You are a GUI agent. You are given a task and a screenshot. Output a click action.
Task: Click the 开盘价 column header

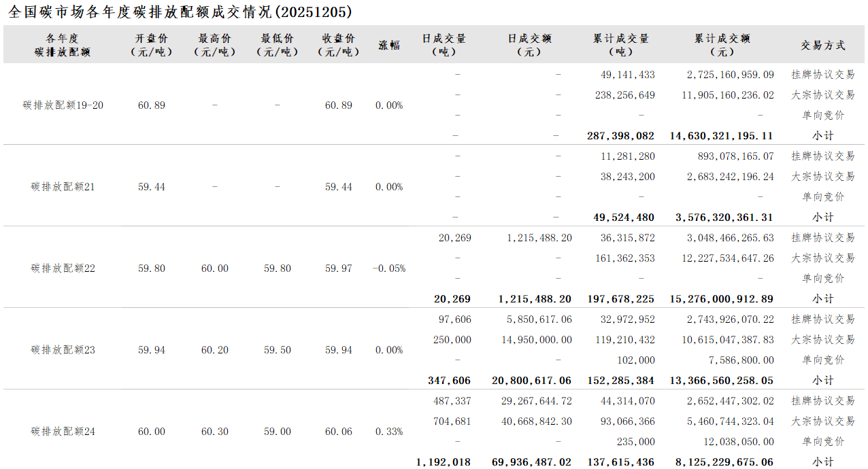point(151,45)
